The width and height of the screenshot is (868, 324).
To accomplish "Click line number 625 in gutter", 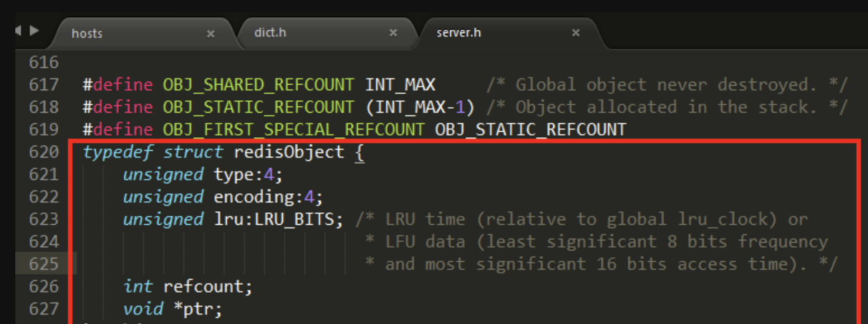I will (x=44, y=264).
